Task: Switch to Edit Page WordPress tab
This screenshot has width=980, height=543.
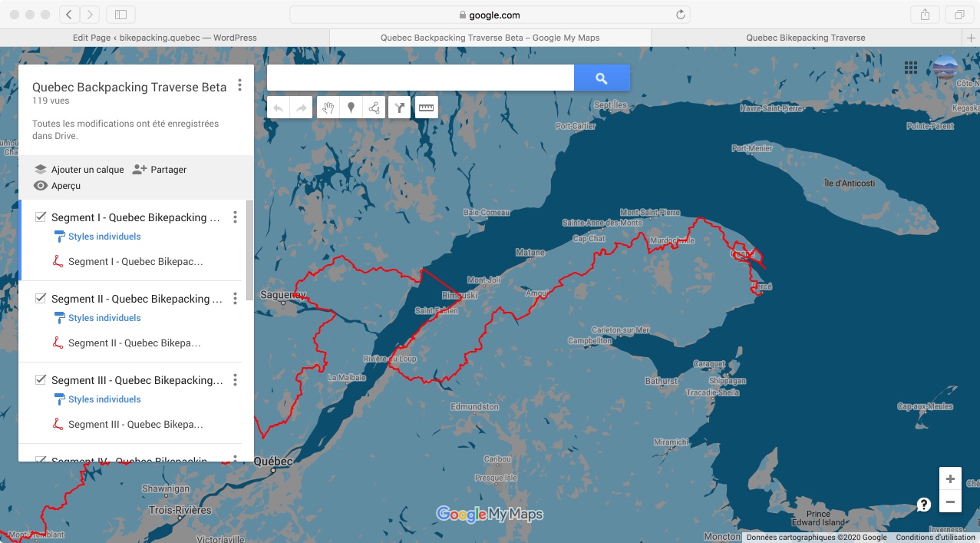Action: click(164, 38)
